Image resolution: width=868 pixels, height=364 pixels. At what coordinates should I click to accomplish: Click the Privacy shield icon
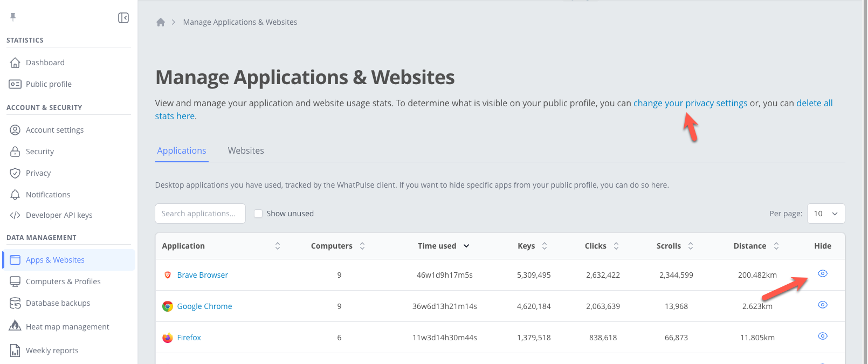click(x=15, y=173)
